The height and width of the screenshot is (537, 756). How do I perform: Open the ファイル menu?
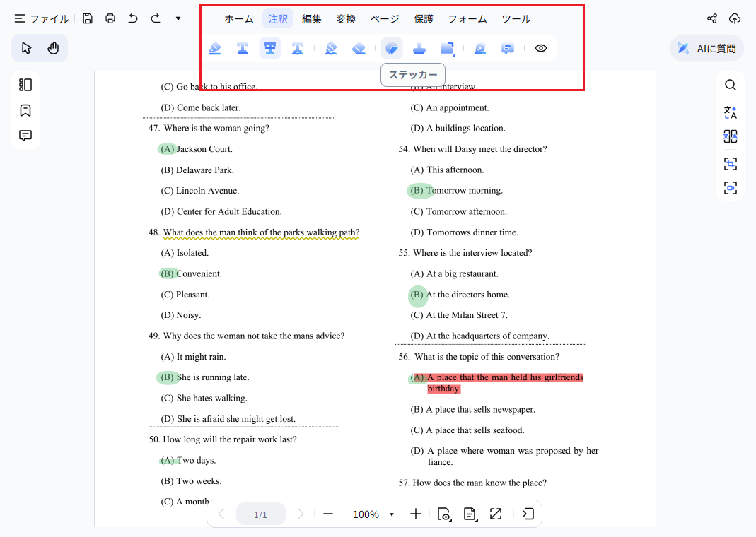point(42,19)
